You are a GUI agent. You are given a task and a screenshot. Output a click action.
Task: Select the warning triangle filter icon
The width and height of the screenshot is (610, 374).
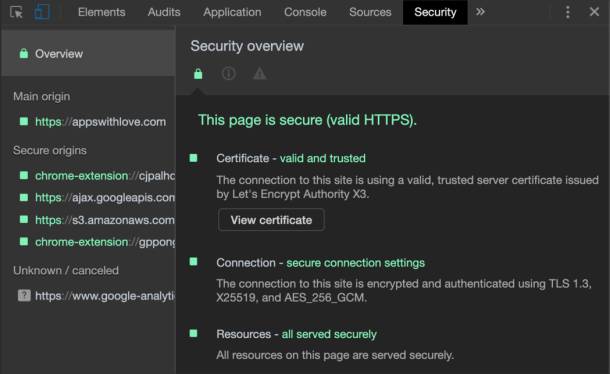point(259,73)
